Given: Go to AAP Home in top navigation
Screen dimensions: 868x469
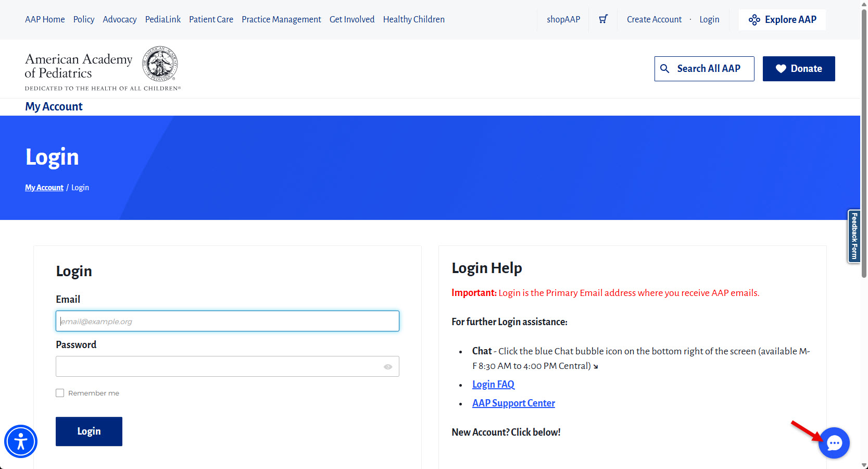Looking at the screenshot, I should coord(45,19).
